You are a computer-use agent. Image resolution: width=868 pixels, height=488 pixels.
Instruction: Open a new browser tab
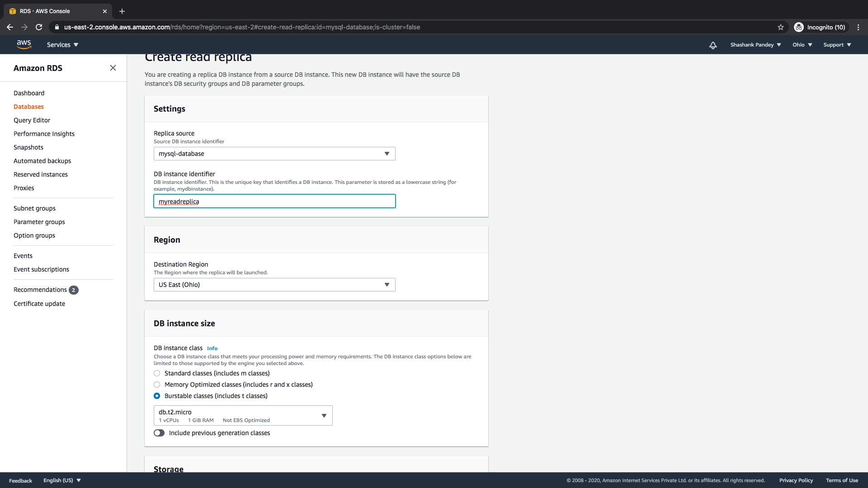(122, 11)
